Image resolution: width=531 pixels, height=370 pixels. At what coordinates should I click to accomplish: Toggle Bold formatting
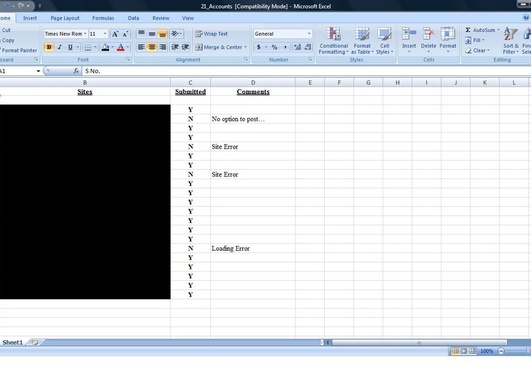pos(49,47)
